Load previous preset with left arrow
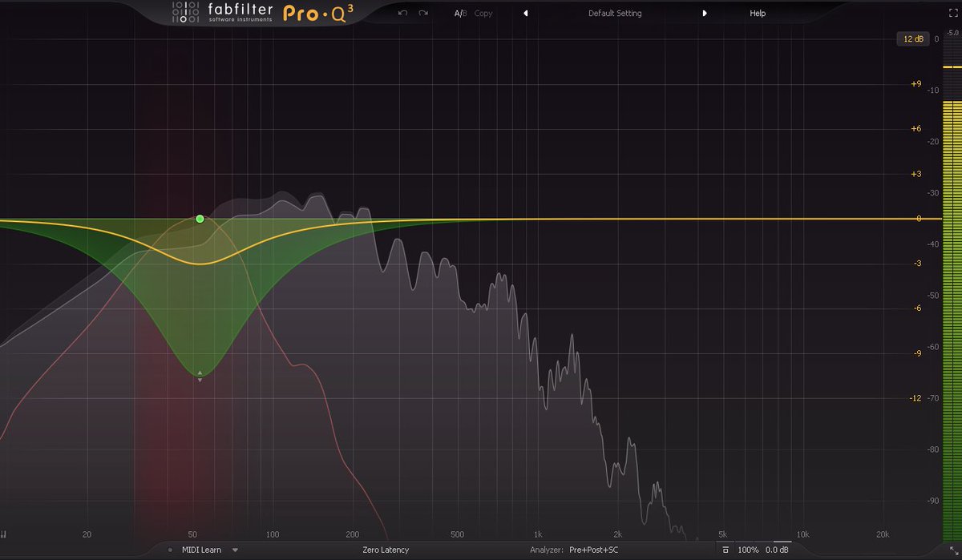Image resolution: width=962 pixels, height=560 pixels. pos(526,14)
